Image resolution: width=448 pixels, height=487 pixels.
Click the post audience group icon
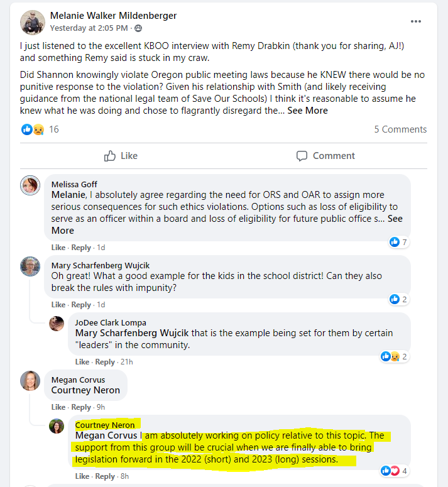coord(138,28)
